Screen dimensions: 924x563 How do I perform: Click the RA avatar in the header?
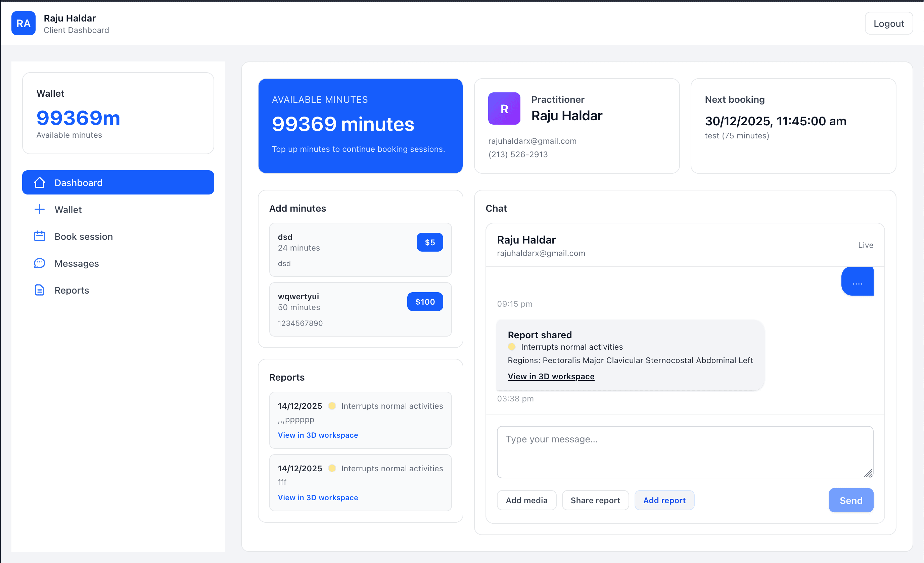pyautogui.click(x=23, y=23)
